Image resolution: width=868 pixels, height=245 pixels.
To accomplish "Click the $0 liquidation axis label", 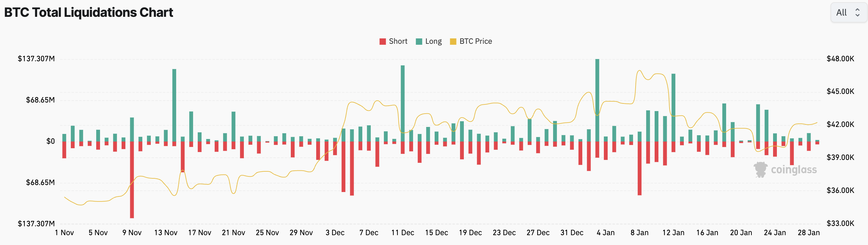I will coord(50,141).
